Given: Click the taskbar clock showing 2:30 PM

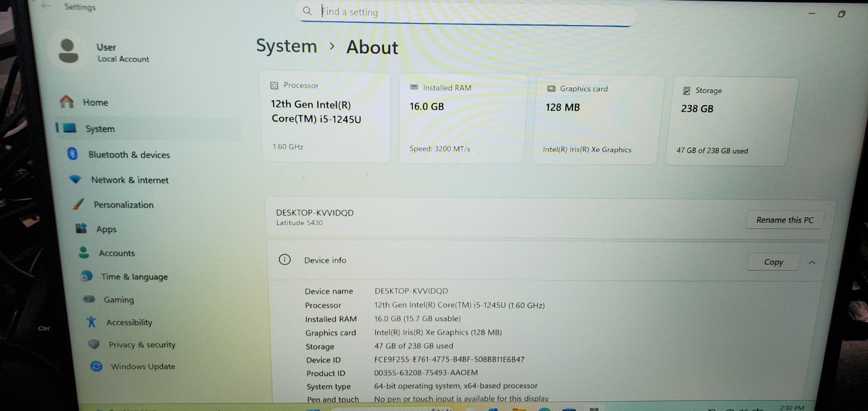Looking at the screenshot, I should click(792, 407).
